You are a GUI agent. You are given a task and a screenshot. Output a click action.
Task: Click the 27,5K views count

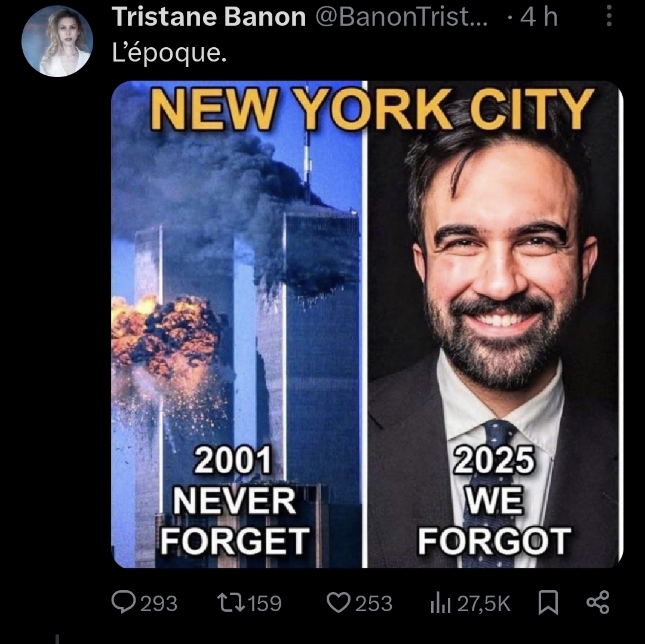point(484,603)
